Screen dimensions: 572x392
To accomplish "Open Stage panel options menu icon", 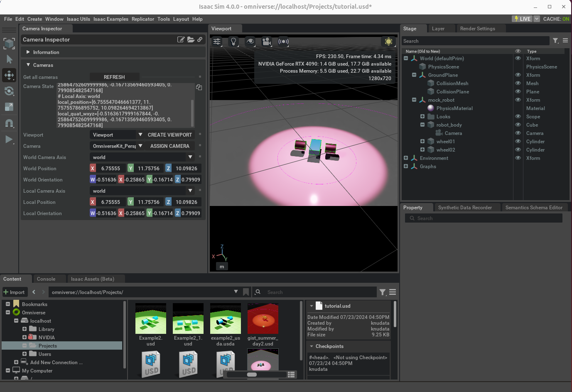I will (565, 41).
